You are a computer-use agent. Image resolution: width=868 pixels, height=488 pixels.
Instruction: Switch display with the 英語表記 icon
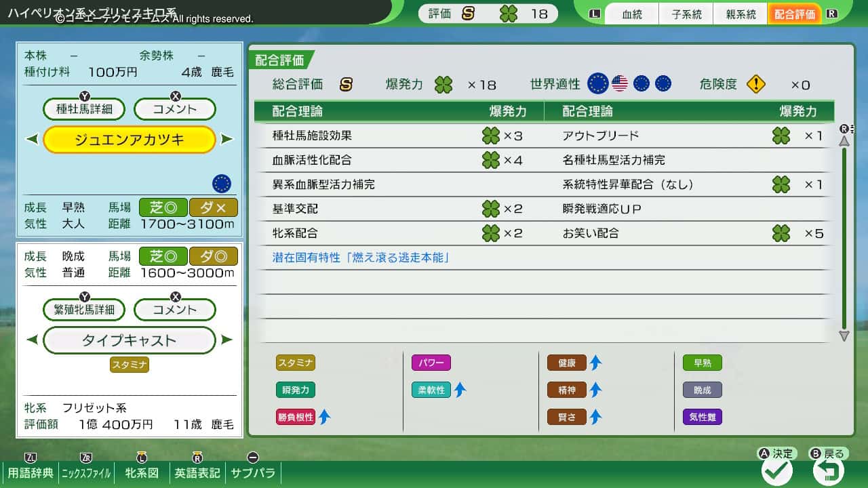(197, 474)
